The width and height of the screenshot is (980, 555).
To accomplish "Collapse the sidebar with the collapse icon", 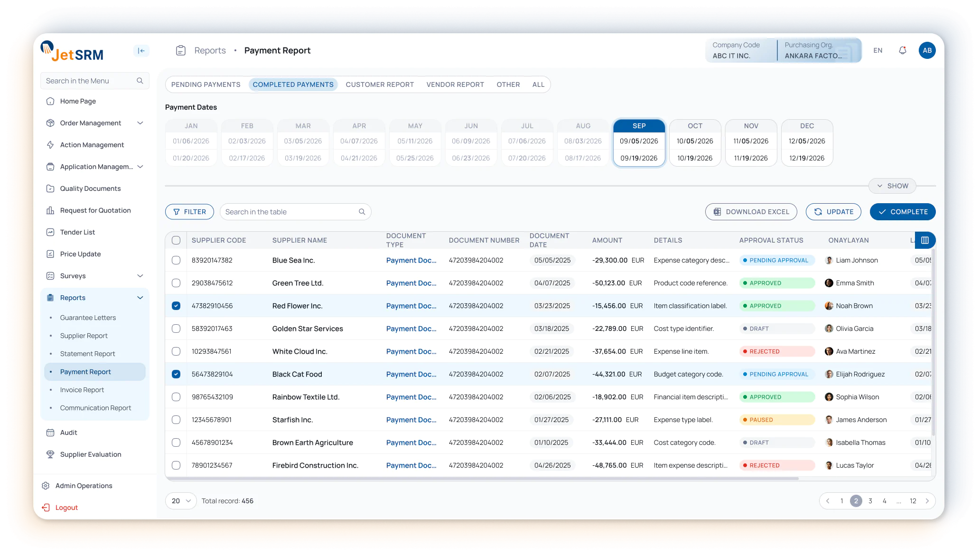I will point(141,50).
